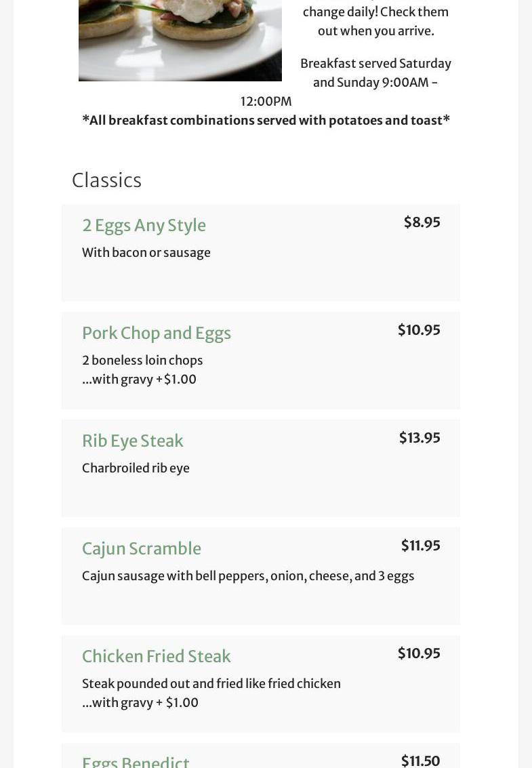The width and height of the screenshot is (532, 768).
Task: Select the 'Charbroiled rib eye' description text
Action: click(x=136, y=468)
